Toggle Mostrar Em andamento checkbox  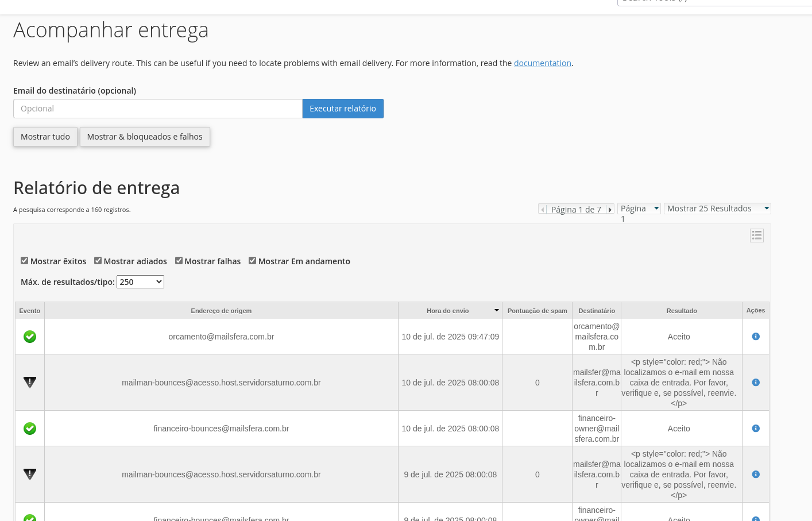[252, 261]
